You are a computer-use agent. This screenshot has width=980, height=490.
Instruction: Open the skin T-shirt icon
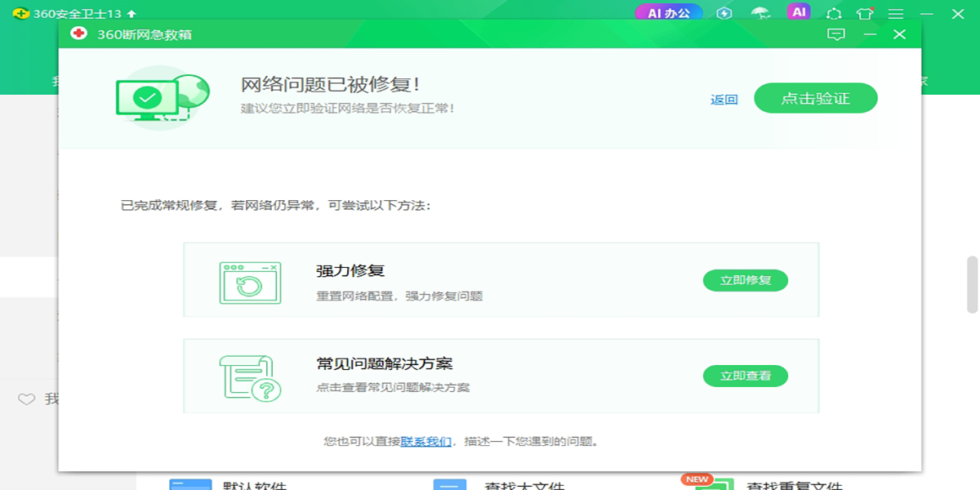865,14
